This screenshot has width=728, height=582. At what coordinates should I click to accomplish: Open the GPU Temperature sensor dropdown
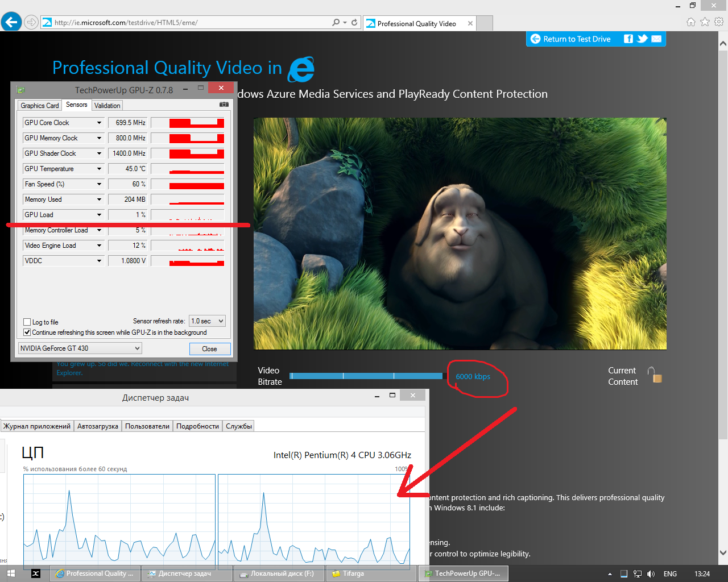click(x=99, y=169)
